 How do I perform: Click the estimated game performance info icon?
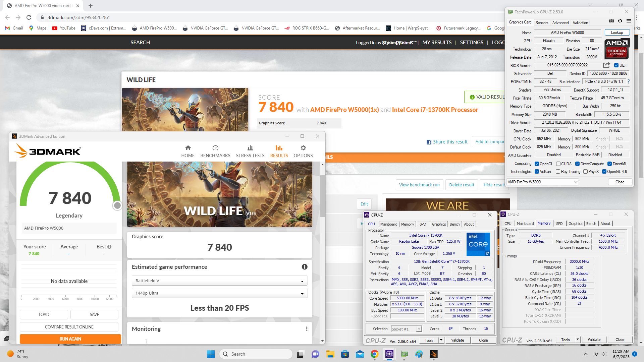pyautogui.click(x=305, y=267)
